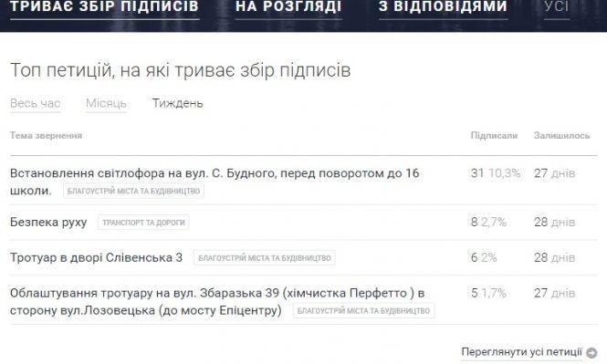Open the petition about the С. Будного traffic light

coord(215,182)
